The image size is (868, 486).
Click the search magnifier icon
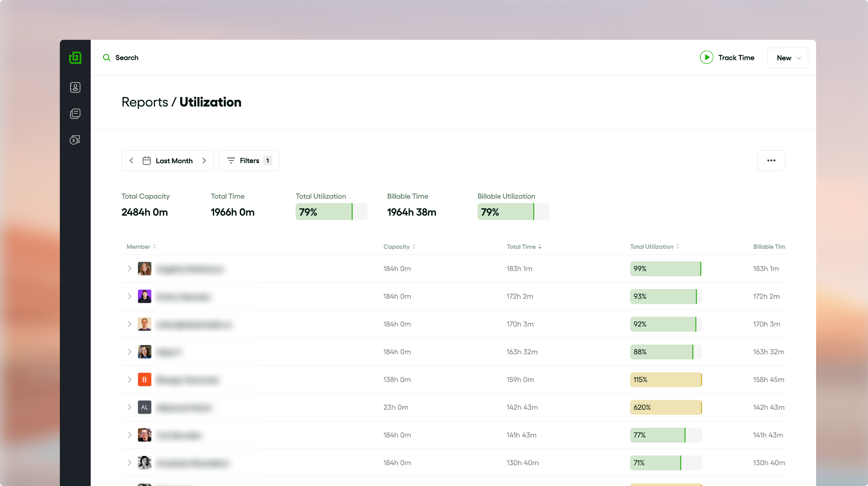tap(106, 58)
